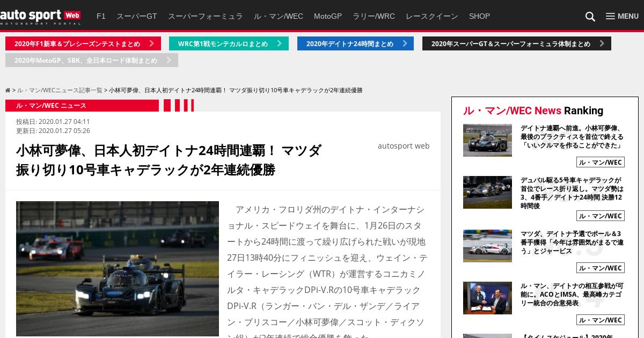Open ranking article デイトナ連覇へ前進。小林可夢偉
The height and width of the screenshot is (338, 644).
click(x=572, y=137)
